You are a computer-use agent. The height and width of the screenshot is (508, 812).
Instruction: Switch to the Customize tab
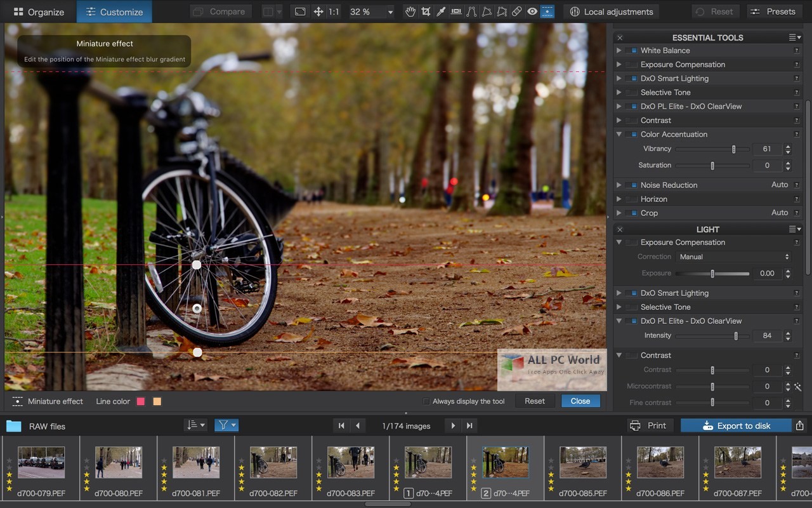tap(114, 11)
